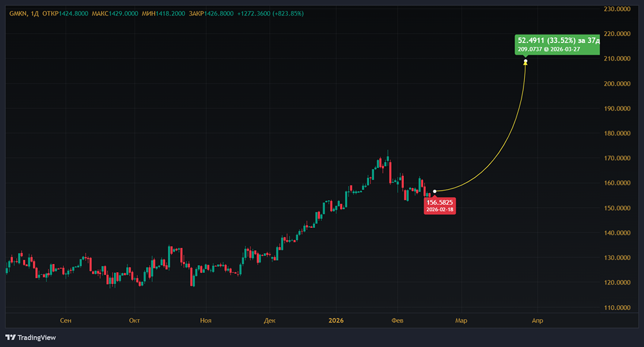
Task: Click the Дек label on time axis
Action: pos(269,320)
